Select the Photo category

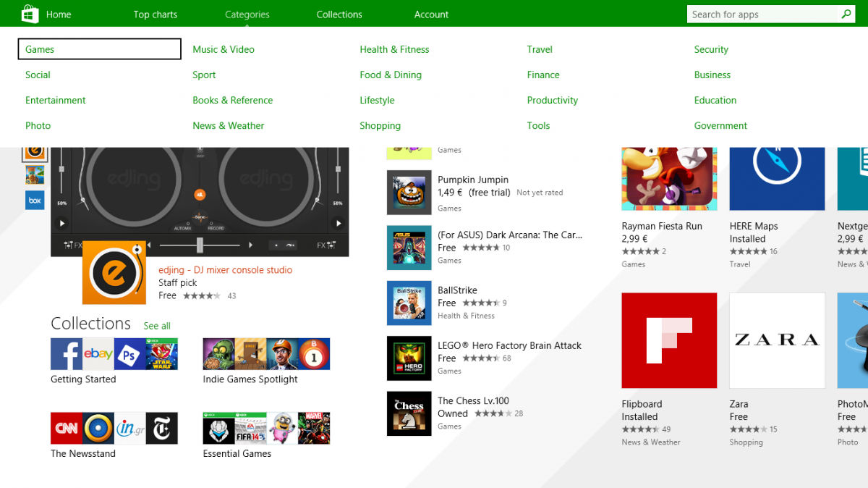pyautogui.click(x=38, y=125)
